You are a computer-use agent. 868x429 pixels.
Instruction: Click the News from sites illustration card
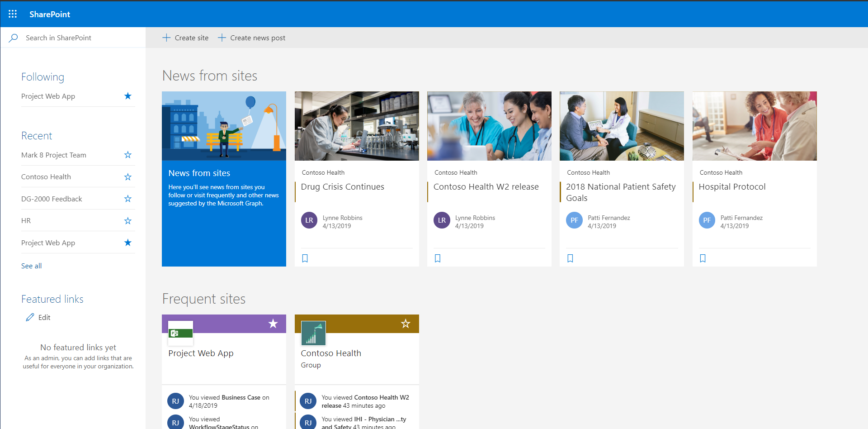coord(224,179)
